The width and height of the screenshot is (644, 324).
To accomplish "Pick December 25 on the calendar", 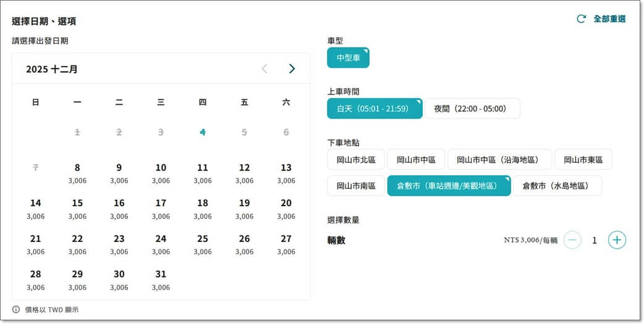I will coord(203,244).
